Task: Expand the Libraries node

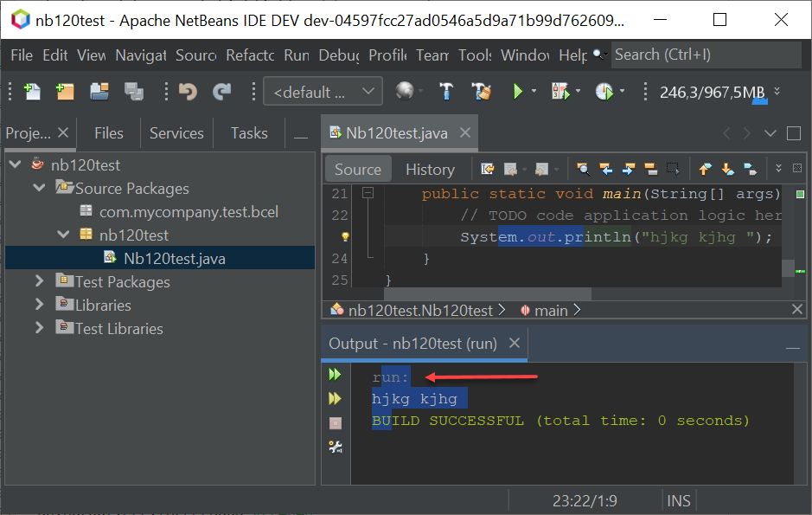Action: pos(40,304)
